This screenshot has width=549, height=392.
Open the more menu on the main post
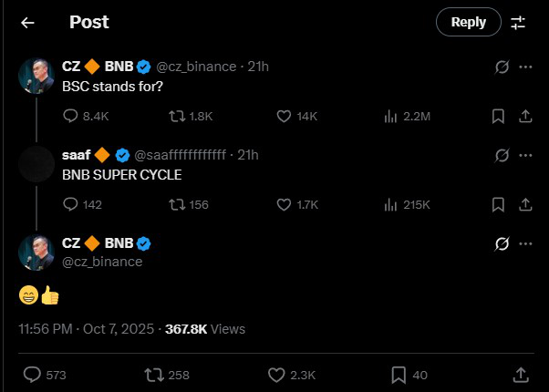[x=525, y=243]
